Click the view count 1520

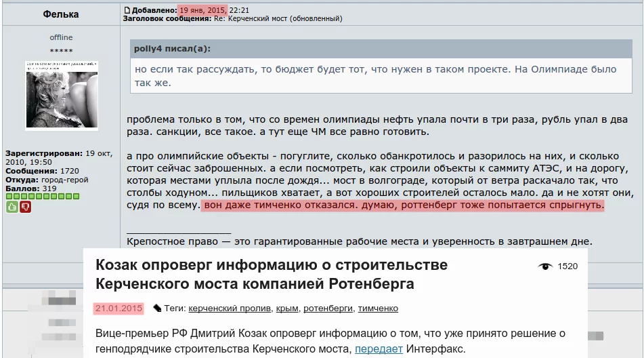[x=567, y=266]
